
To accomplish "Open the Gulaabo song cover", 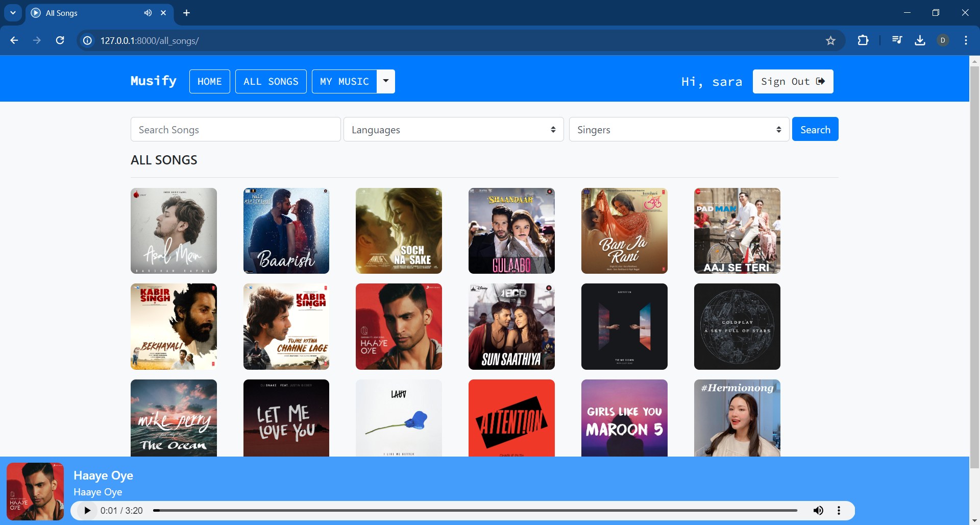I will click(x=511, y=231).
